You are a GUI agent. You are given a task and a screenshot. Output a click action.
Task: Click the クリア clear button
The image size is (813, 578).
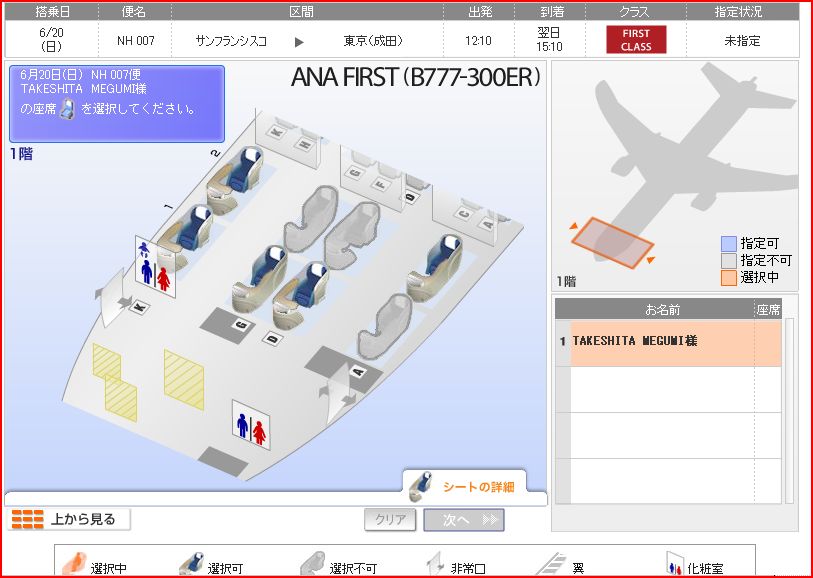[390, 519]
